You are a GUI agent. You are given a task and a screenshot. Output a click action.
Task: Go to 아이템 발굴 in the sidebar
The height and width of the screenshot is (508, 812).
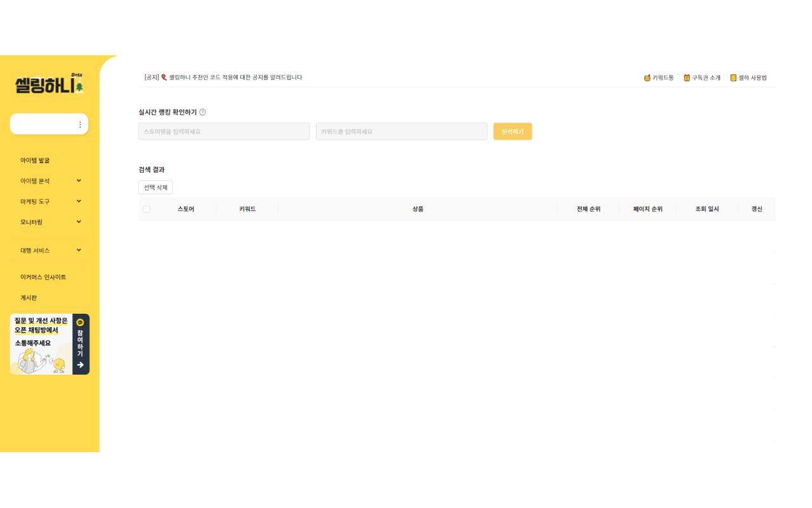(35, 161)
